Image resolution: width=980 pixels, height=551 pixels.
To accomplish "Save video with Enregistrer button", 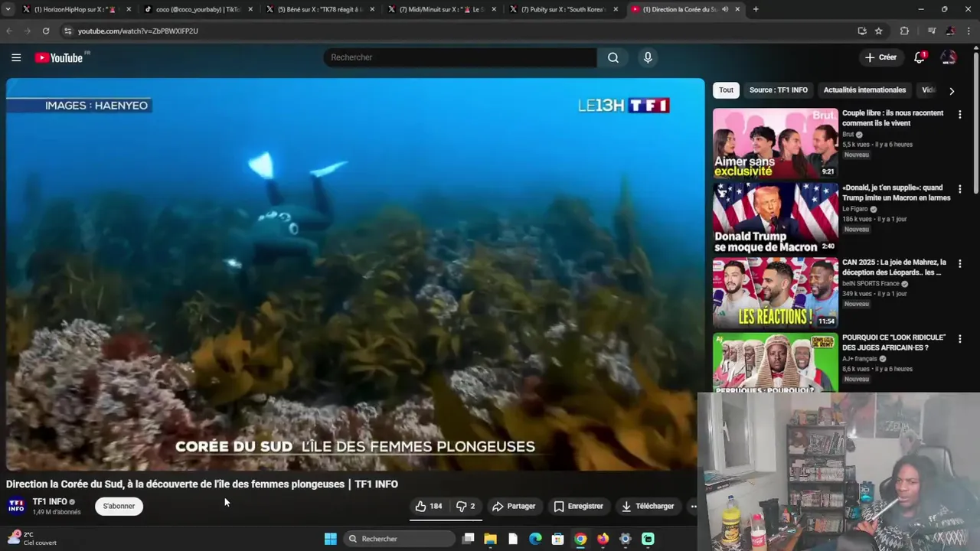I will click(579, 506).
